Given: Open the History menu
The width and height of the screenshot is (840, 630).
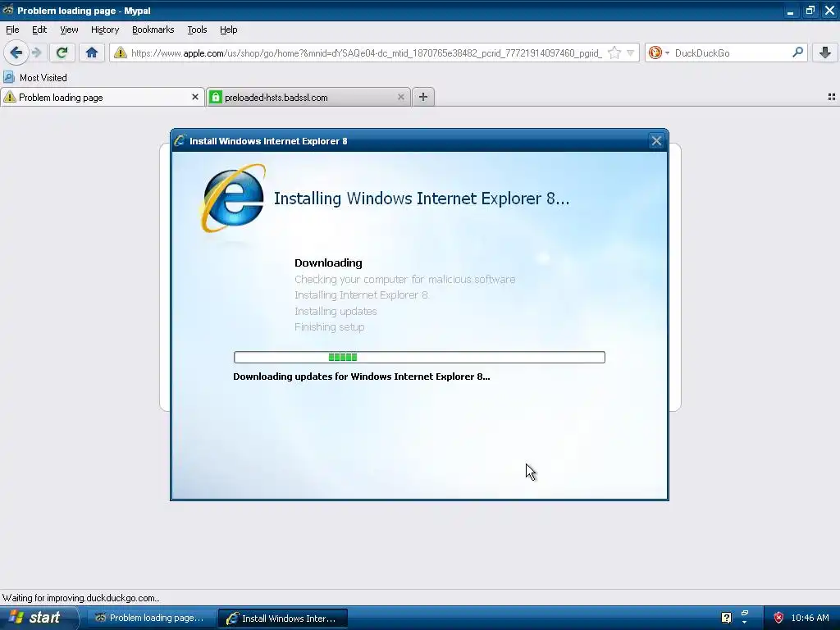Looking at the screenshot, I should point(105,30).
